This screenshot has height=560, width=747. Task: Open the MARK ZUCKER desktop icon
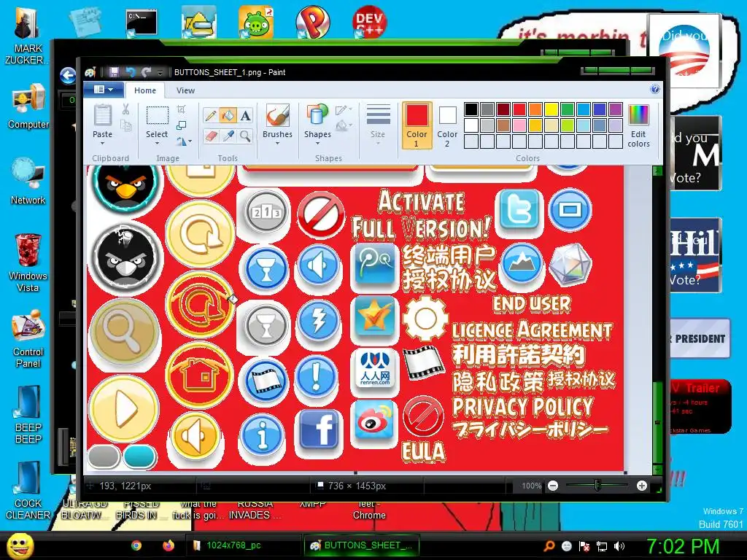coord(28,34)
